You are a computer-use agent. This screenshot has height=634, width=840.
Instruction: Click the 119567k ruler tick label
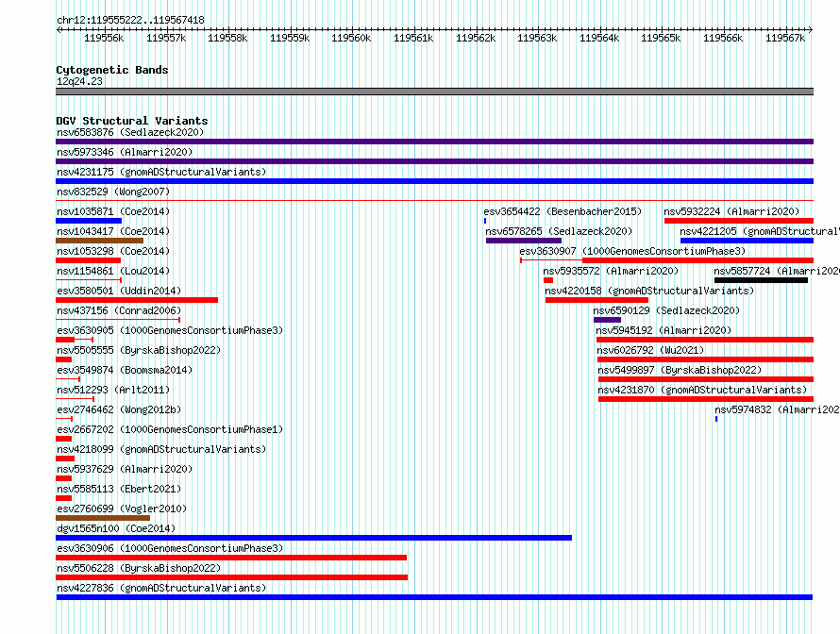click(785, 38)
